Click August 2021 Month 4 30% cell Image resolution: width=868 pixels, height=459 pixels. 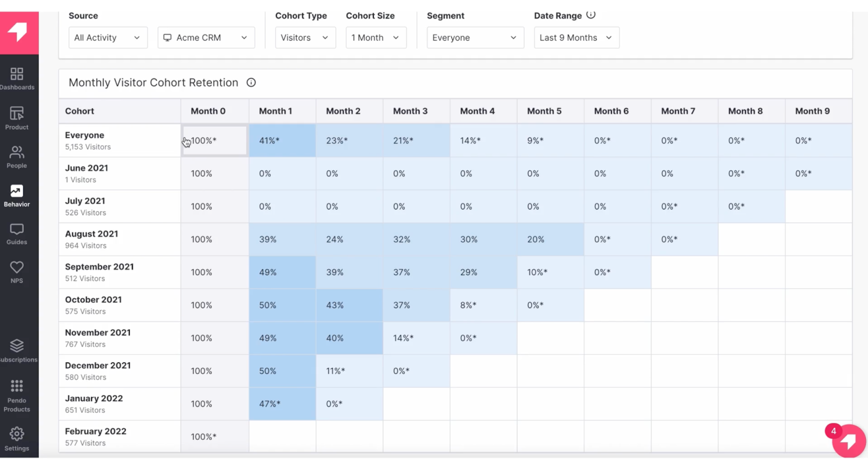(x=484, y=239)
